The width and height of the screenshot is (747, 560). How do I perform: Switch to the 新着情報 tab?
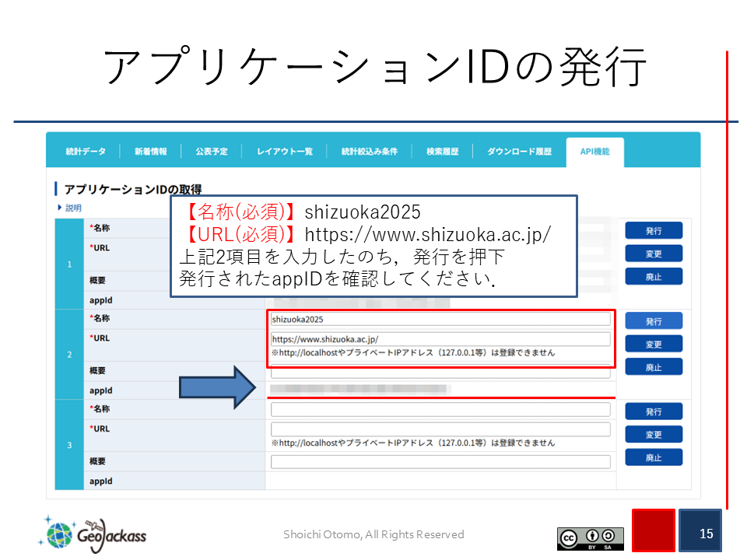[150, 152]
